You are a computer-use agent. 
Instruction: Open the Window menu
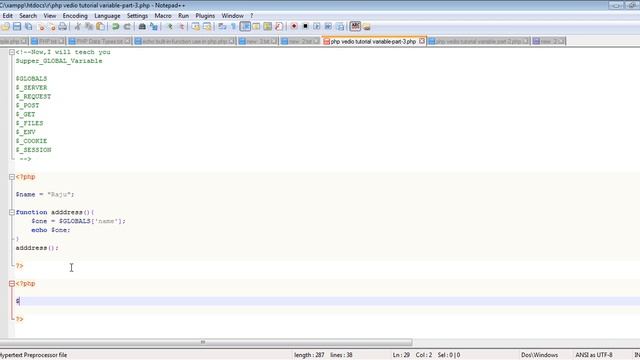click(x=232, y=16)
